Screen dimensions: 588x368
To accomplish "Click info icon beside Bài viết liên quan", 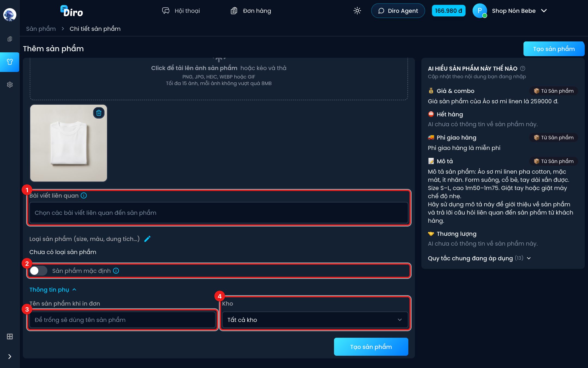I will 84,195.
